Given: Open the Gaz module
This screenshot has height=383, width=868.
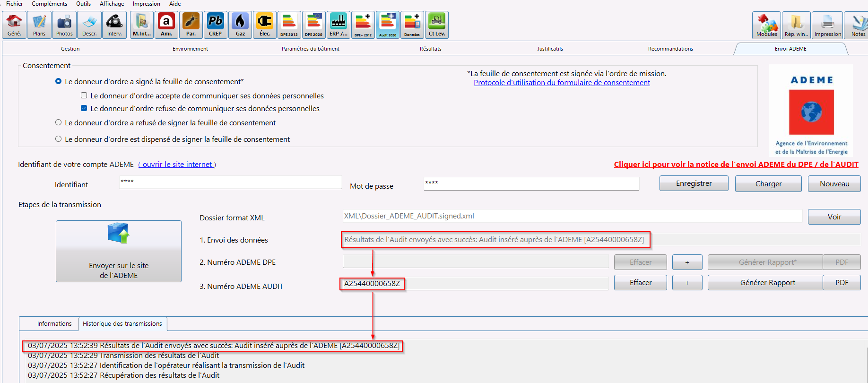Looking at the screenshot, I should 240,25.
